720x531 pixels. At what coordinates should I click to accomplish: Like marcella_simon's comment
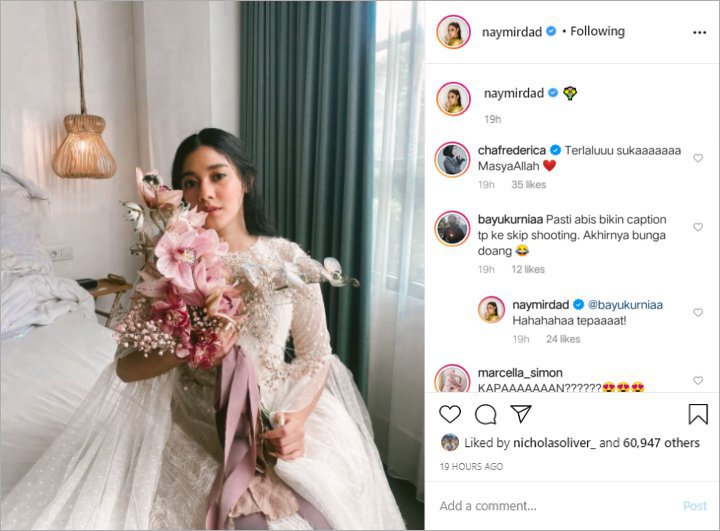tap(698, 380)
